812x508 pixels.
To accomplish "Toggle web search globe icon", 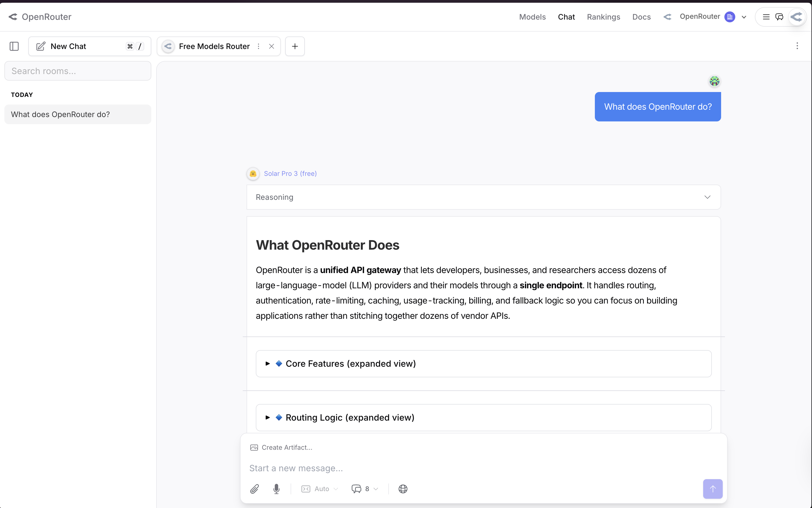I will point(403,489).
